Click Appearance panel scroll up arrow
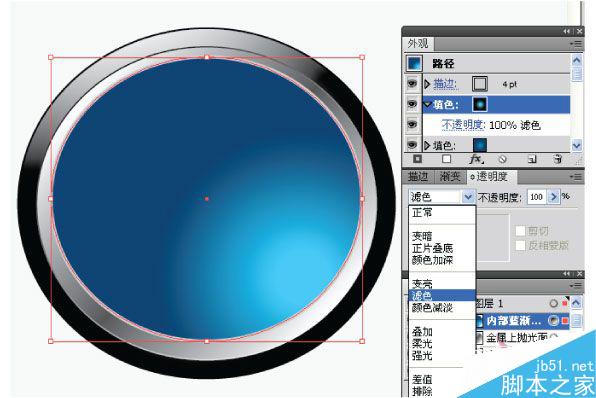The width and height of the screenshot is (596, 398). 577,60
